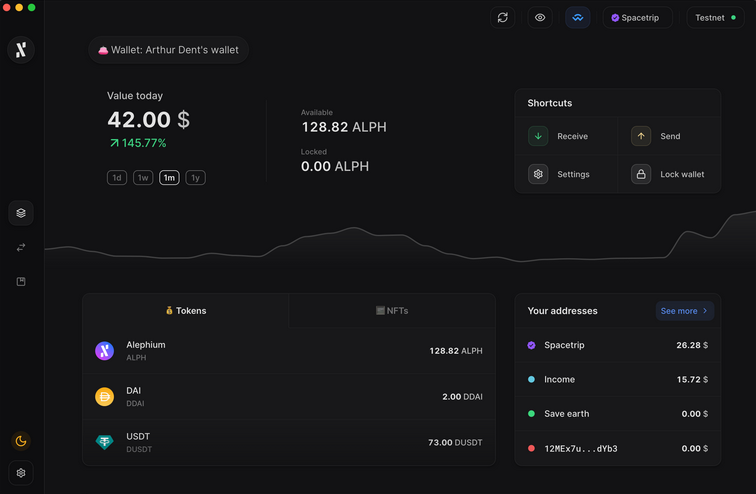Click the Lock wallet shortcut
The height and width of the screenshot is (494, 756).
point(669,174)
